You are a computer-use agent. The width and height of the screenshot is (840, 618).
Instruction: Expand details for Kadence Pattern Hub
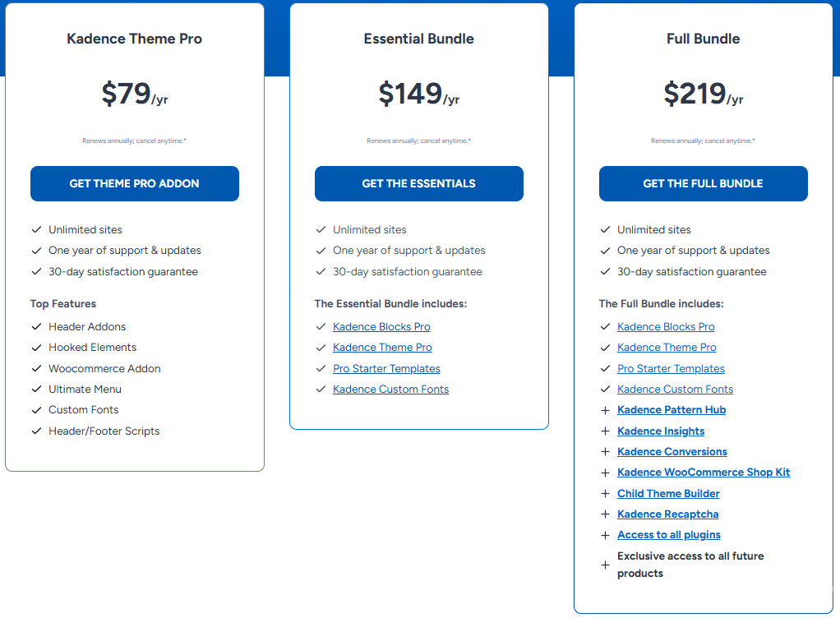click(x=605, y=409)
